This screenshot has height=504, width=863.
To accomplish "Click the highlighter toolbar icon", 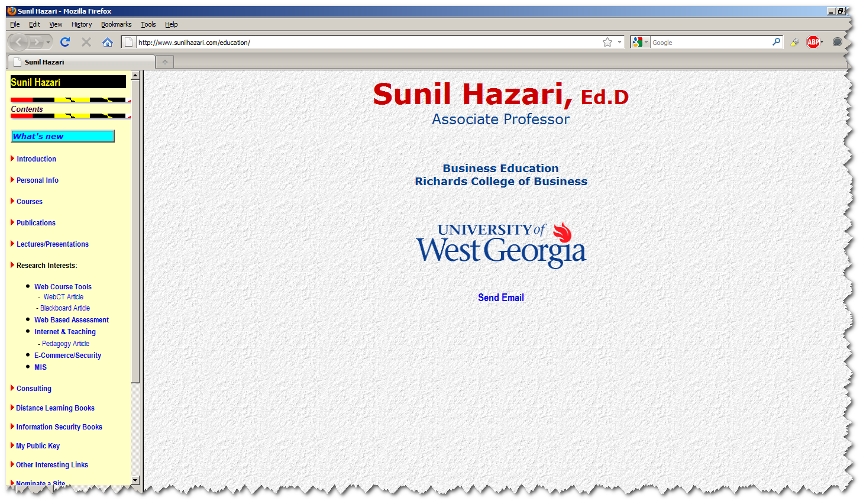I will click(795, 42).
